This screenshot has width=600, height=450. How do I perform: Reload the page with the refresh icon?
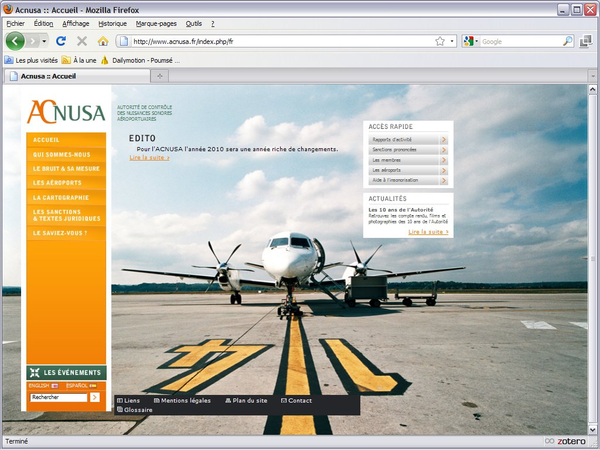coord(61,41)
